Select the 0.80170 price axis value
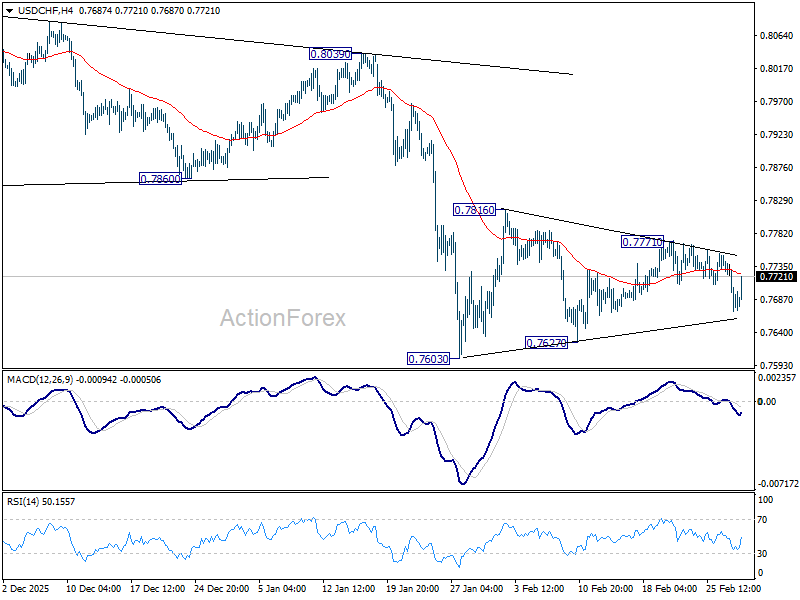 [x=777, y=68]
